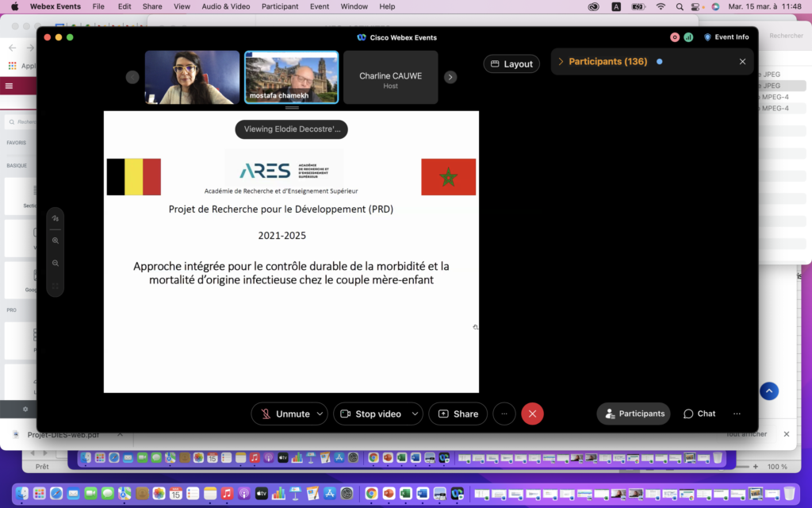Open Finder from the Dock
Image resolution: width=812 pixels, height=508 pixels.
[21, 493]
